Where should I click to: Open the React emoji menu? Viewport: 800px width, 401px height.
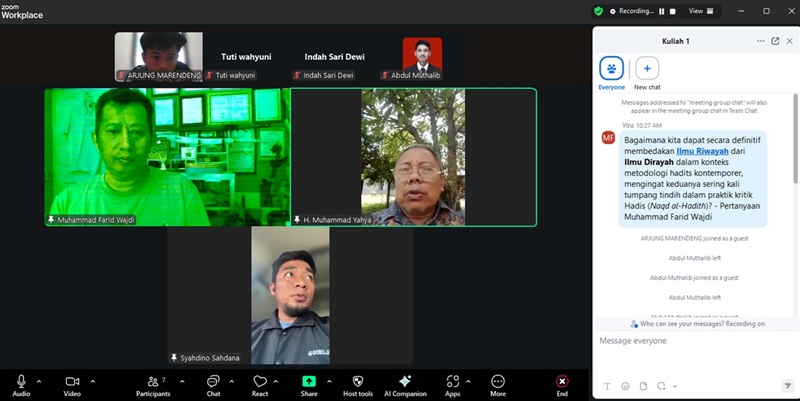pyautogui.click(x=260, y=386)
